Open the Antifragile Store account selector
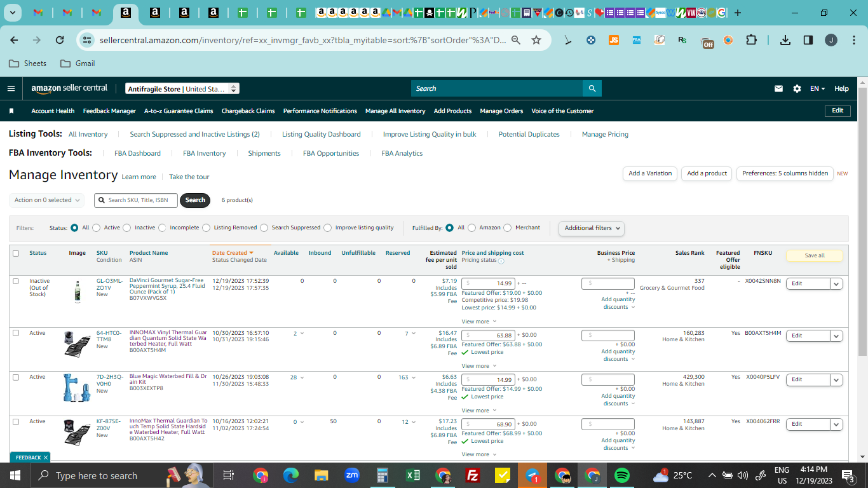Screen dimensions: 868x488 pyautogui.click(x=182, y=89)
